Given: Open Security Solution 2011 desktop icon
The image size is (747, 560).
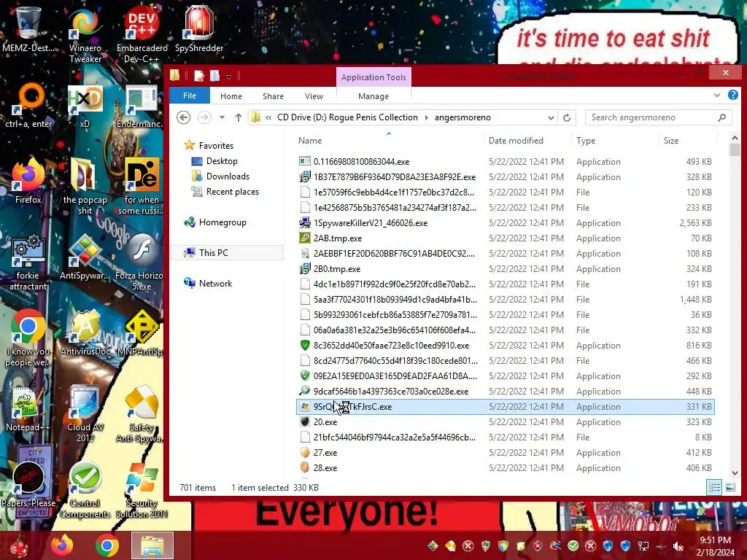Looking at the screenshot, I should pyautogui.click(x=142, y=489).
